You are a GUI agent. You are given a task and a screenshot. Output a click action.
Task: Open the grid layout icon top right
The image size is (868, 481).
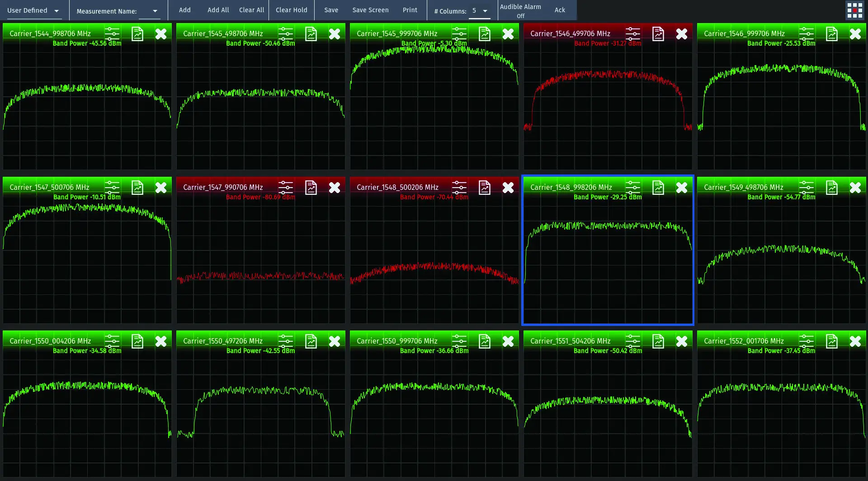click(x=854, y=10)
